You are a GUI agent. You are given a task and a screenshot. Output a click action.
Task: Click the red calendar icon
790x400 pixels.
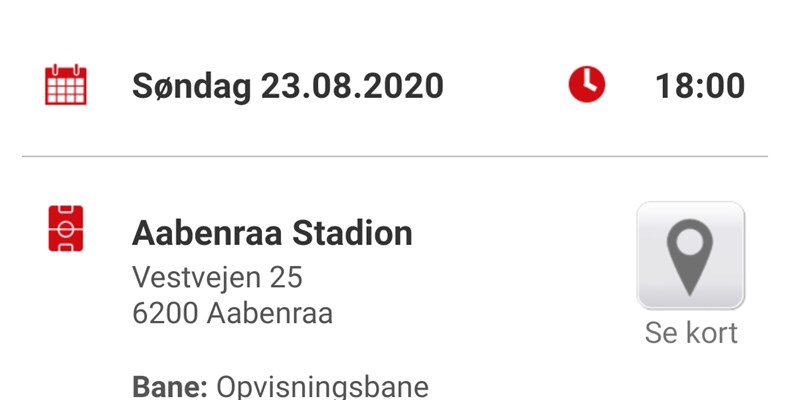tap(66, 85)
